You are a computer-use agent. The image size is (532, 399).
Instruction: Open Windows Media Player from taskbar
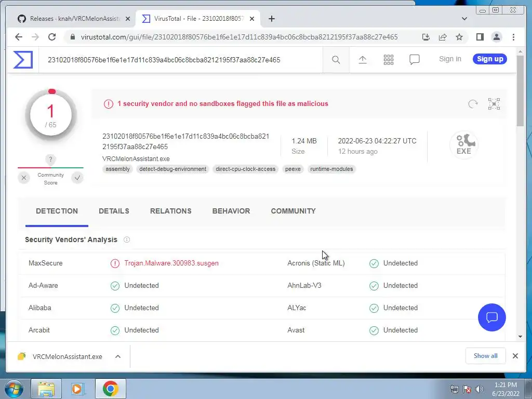pos(77,389)
